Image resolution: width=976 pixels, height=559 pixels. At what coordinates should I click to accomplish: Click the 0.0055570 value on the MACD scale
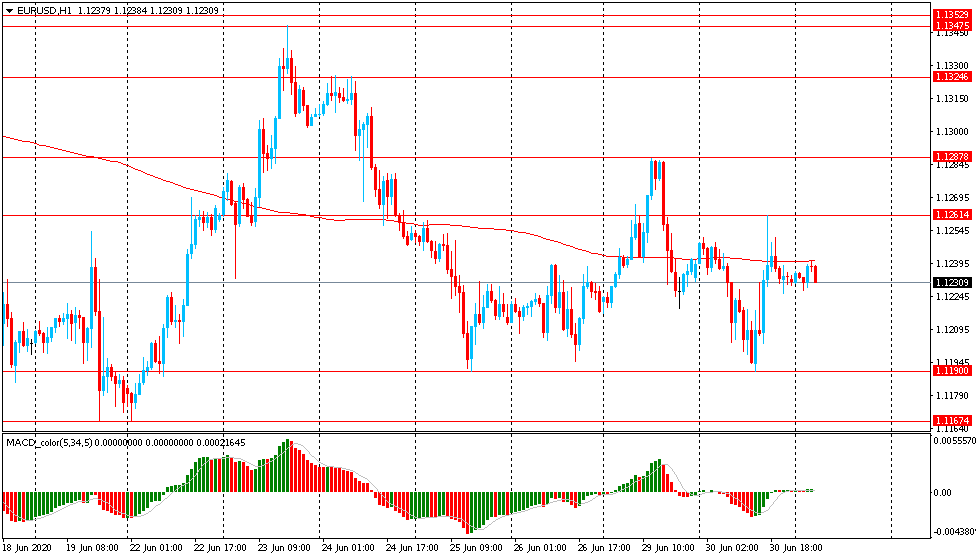click(x=954, y=441)
